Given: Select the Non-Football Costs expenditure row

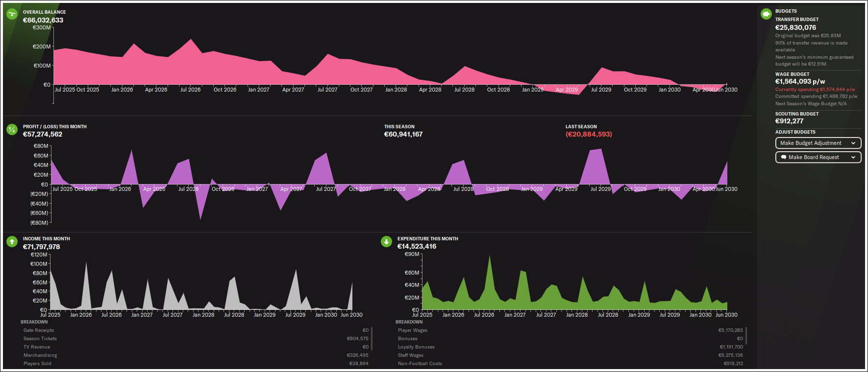Looking at the screenshot, I should [570, 364].
